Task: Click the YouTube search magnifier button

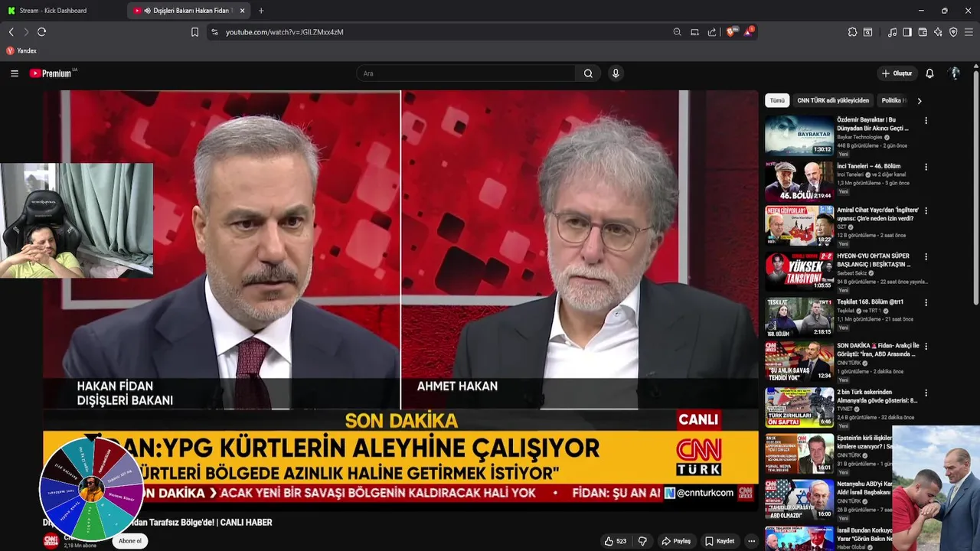Action: pos(588,73)
